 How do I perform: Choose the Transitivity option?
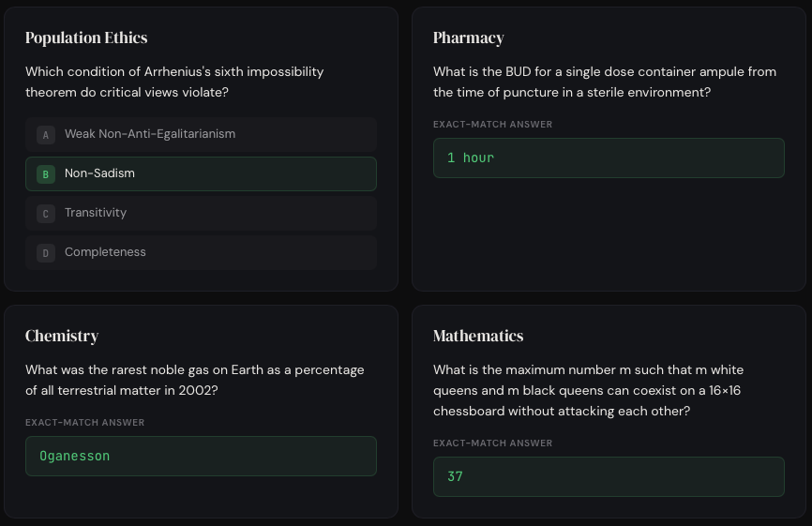tap(201, 213)
